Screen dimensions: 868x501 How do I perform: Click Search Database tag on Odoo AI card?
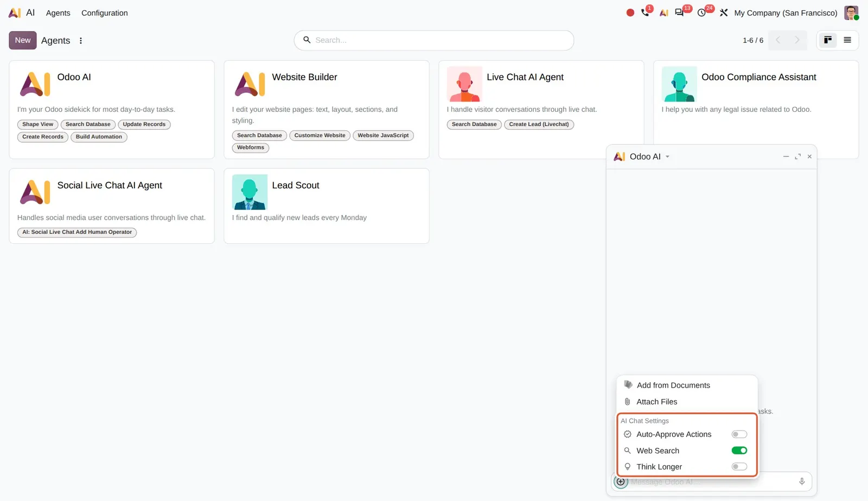(x=88, y=124)
